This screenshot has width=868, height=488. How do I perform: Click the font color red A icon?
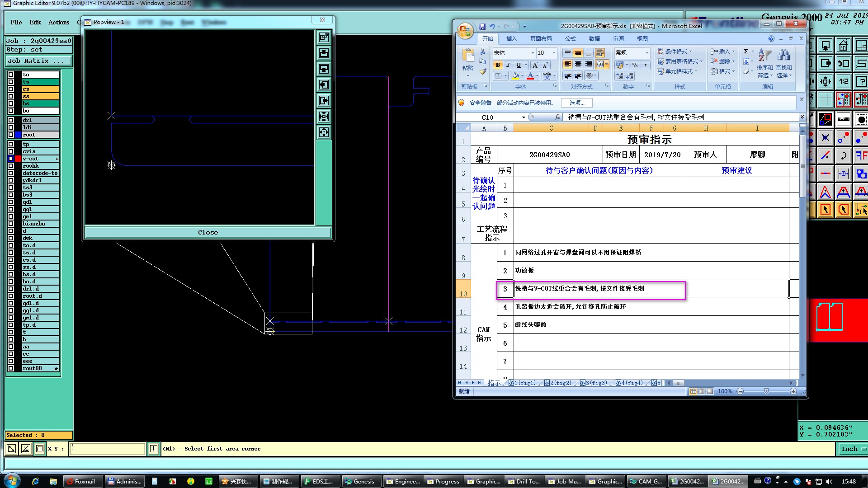point(530,76)
